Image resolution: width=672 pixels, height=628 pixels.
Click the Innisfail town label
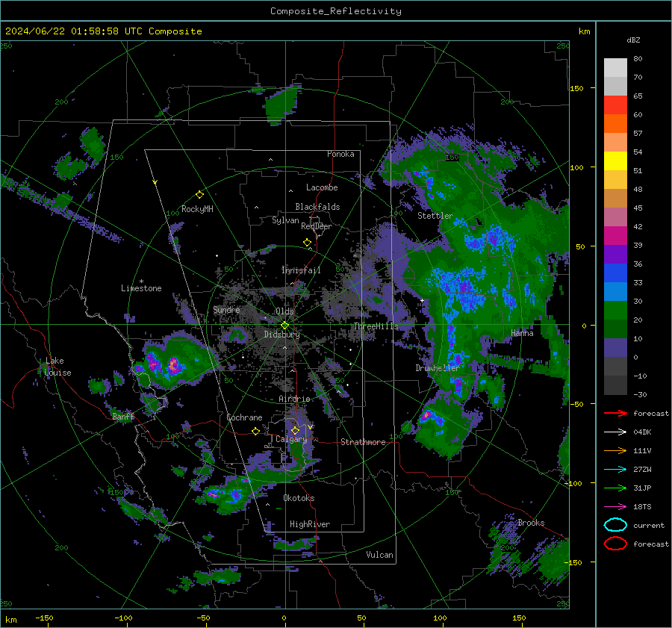coord(301,270)
